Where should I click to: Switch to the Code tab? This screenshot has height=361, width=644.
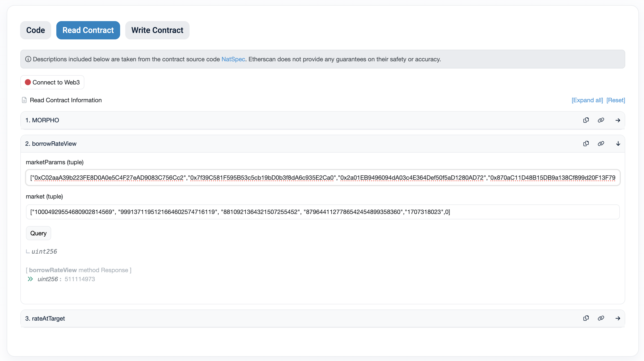35,30
